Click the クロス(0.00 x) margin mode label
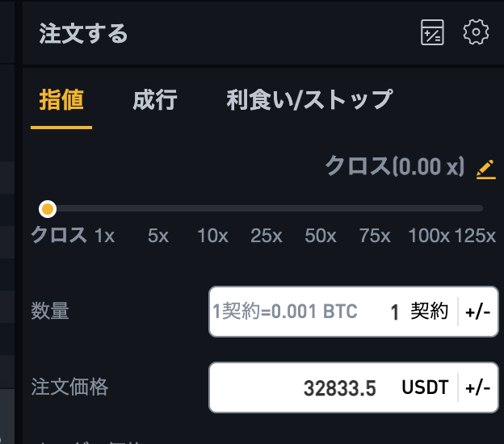This screenshot has height=444, width=504. coord(395,166)
